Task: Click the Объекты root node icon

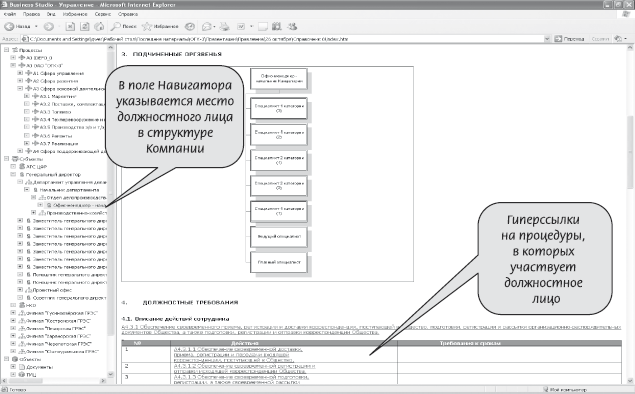Action: coord(15,359)
